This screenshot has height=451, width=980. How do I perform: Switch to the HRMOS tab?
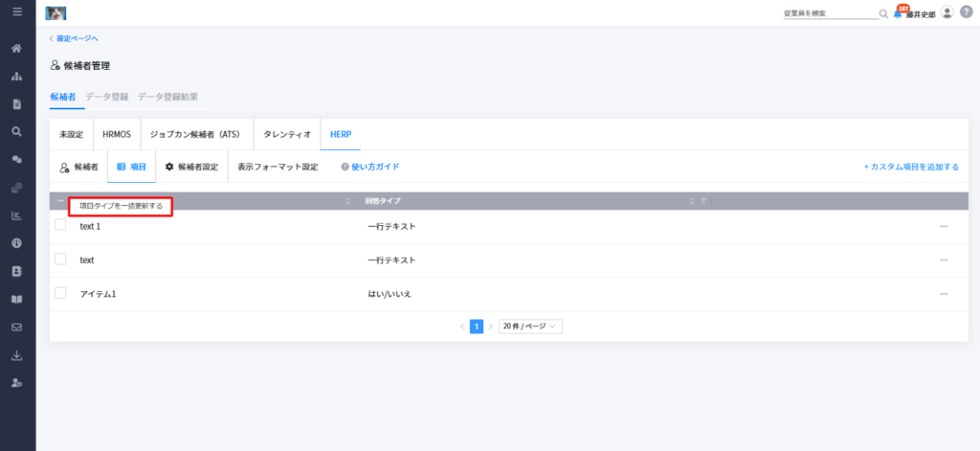coord(117,134)
